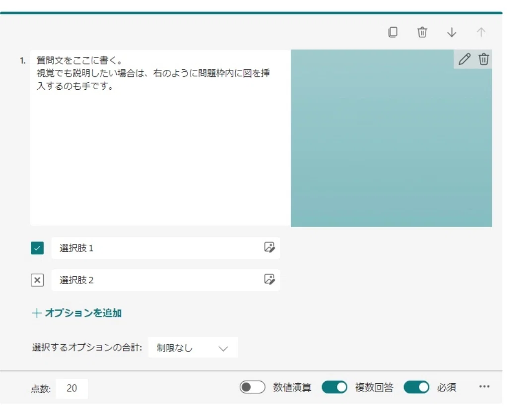Enable the 数値演算 toggle
532x419 pixels.
[252, 387]
